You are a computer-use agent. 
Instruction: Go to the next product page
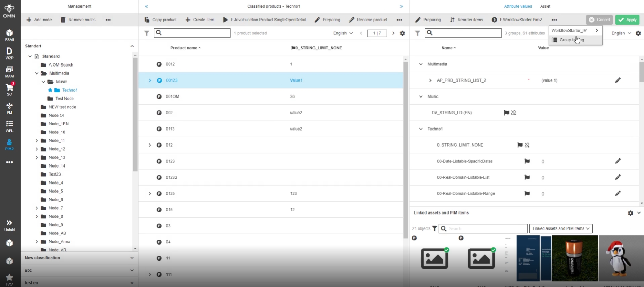click(393, 33)
